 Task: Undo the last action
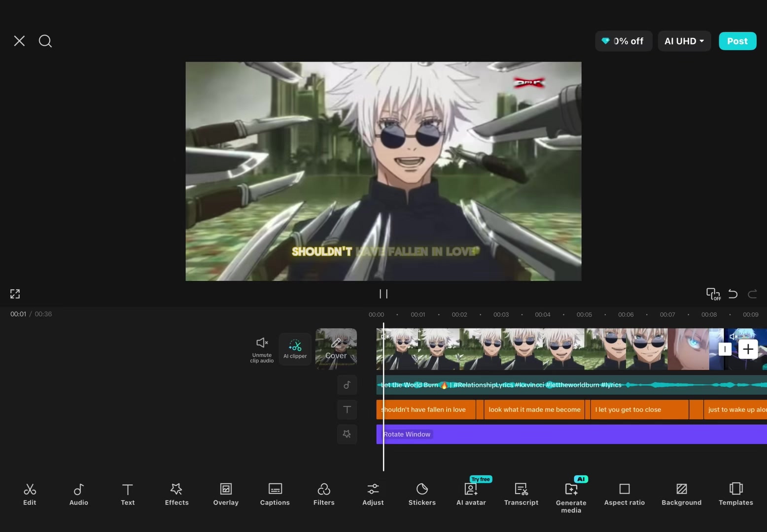(733, 294)
